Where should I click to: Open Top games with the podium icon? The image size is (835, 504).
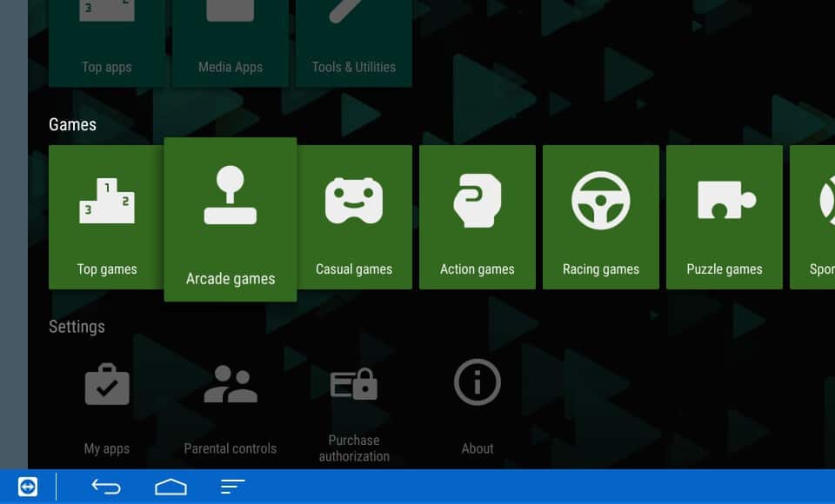click(x=107, y=199)
